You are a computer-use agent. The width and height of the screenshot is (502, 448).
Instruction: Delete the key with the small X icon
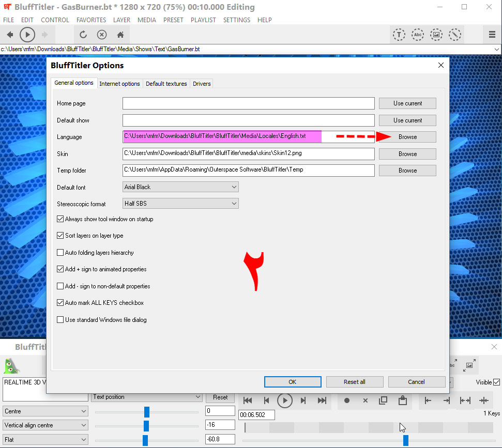click(x=366, y=400)
